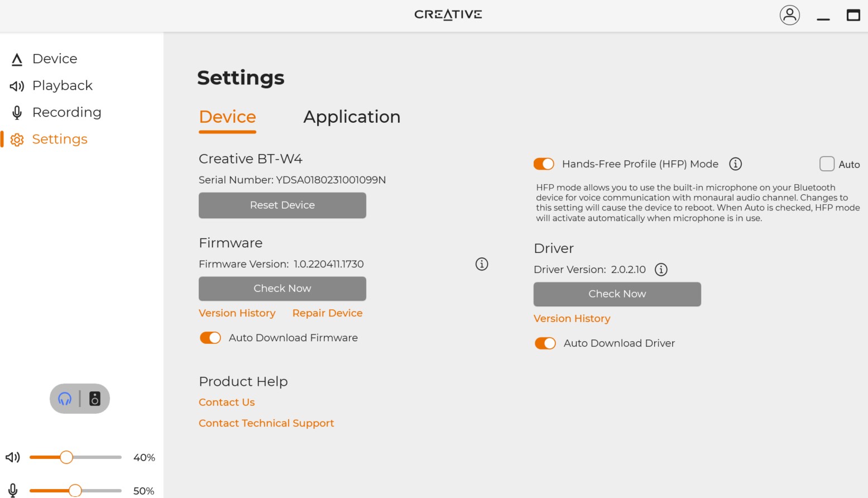This screenshot has width=868, height=498.
Task: Turn off Auto Download Firmware
Action: [x=210, y=338]
